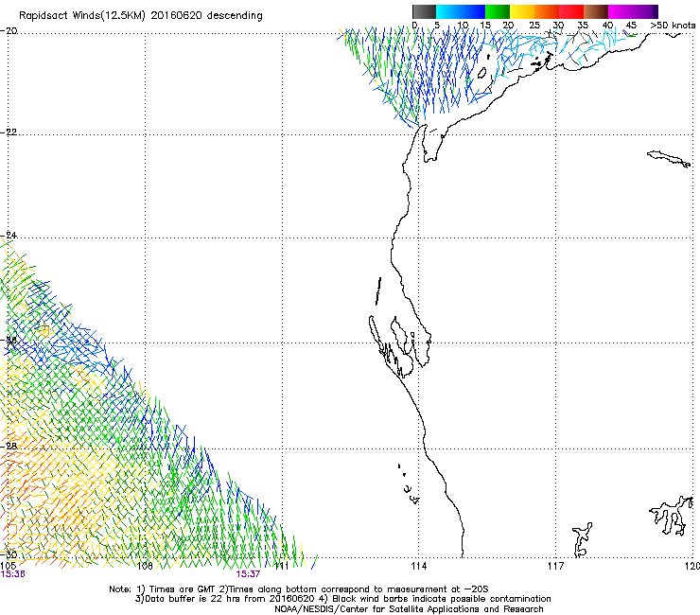Click the cyan 5-10 knots color swatch
Image resolution: width=700 pixels, height=615 pixels.
448,11
